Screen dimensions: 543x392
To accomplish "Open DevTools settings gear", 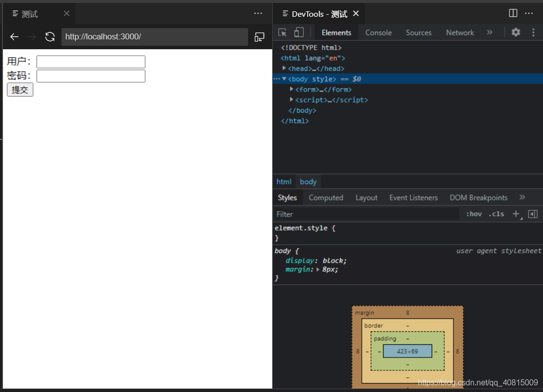I will 515,32.
